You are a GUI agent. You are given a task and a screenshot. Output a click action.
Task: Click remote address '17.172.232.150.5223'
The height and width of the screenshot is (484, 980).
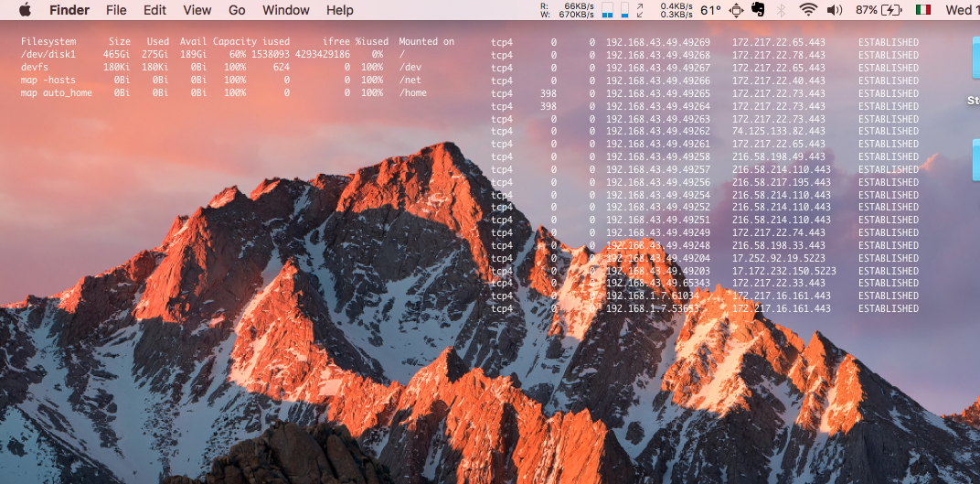(x=784, y=271)
